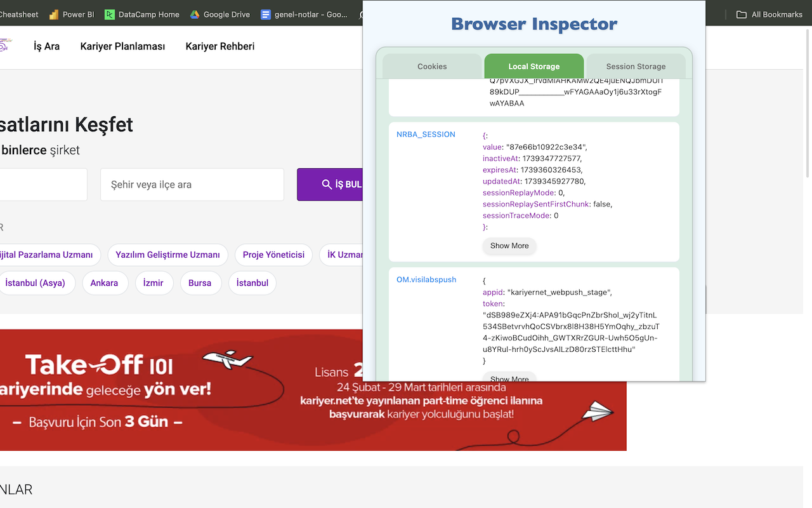Open the All Bookmarks folder
The width and height of the screenshot is (812, 508).
[769, 14]
